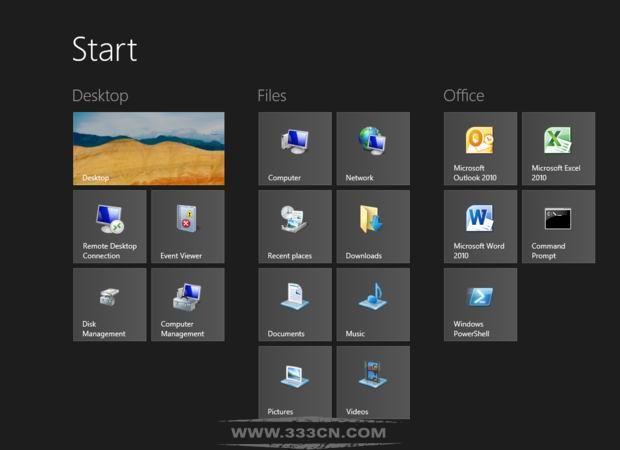Launch Remote Desktop Connection tile
620x450 pixels.
pos(110,227)
